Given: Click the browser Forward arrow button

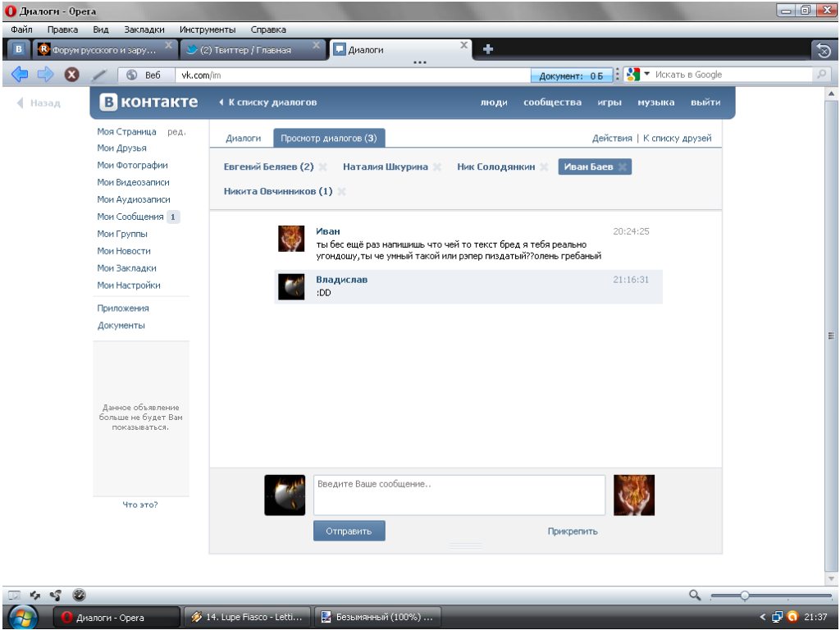Looking at the screenshot, I should (x=46, y=75).
